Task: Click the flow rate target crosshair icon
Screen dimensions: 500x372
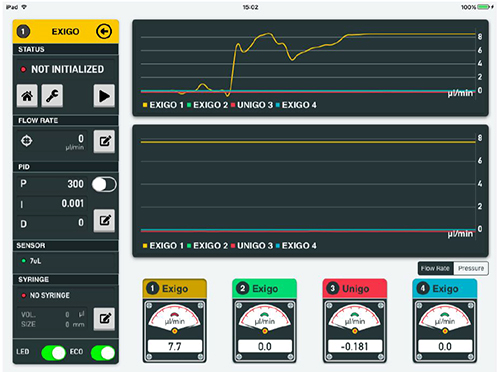Action: 27,141
